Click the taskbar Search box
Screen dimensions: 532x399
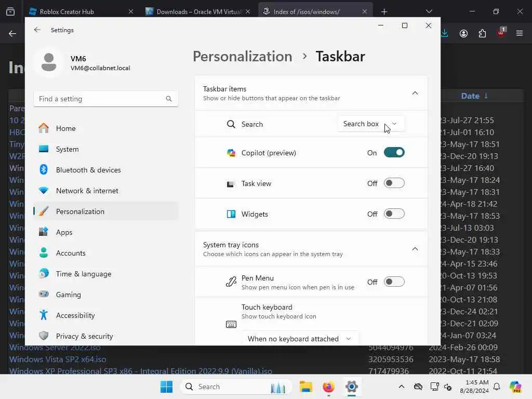pos(236,387)
